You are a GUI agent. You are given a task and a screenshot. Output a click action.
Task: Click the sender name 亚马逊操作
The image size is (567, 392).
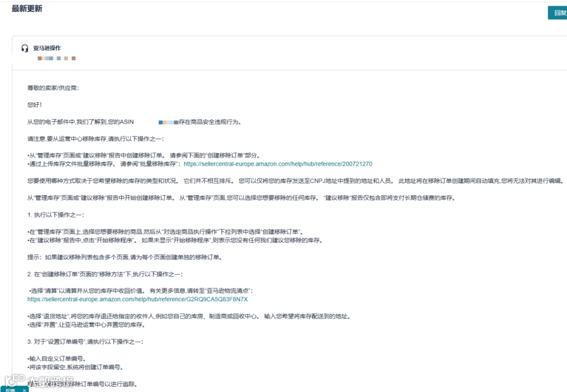[x=47, y=48]
